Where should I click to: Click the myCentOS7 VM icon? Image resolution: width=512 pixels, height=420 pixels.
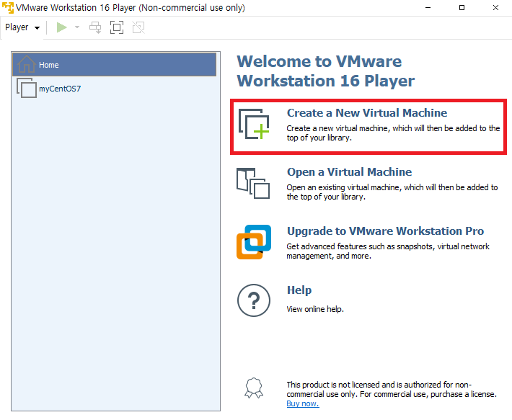tap(27, 88)
